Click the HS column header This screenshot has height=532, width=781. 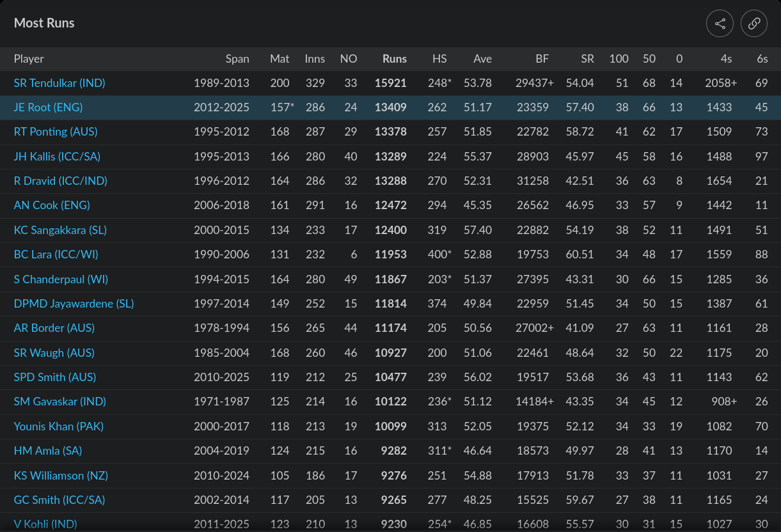(439, 59)
